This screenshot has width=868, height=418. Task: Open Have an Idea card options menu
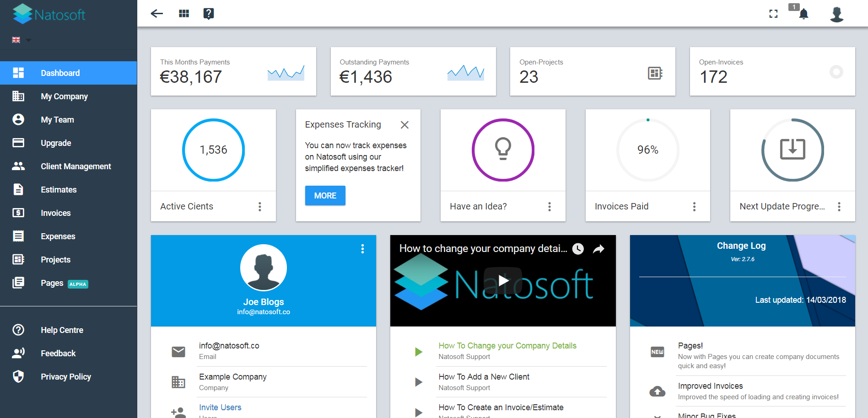pyautogui.click(x=550, y=207)
